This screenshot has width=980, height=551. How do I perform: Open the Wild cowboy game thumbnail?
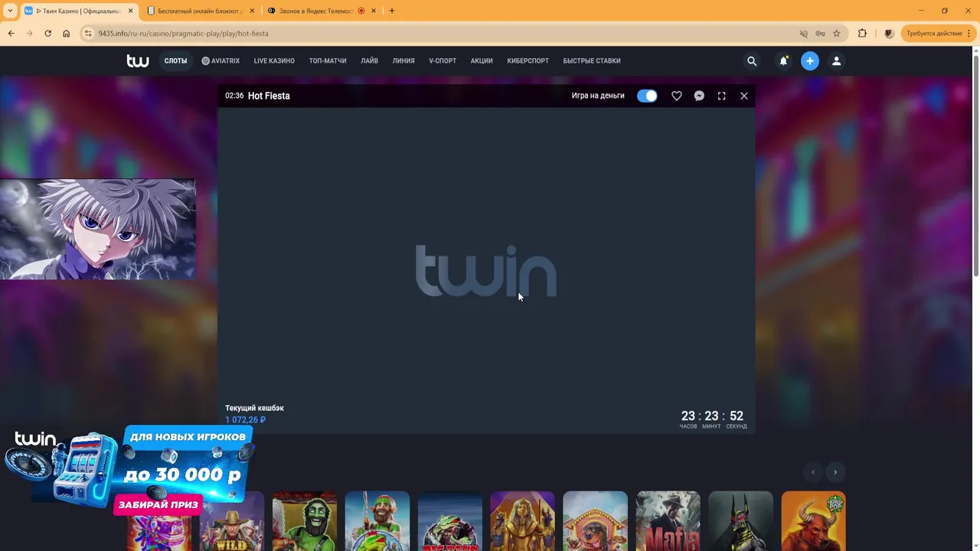232,521
